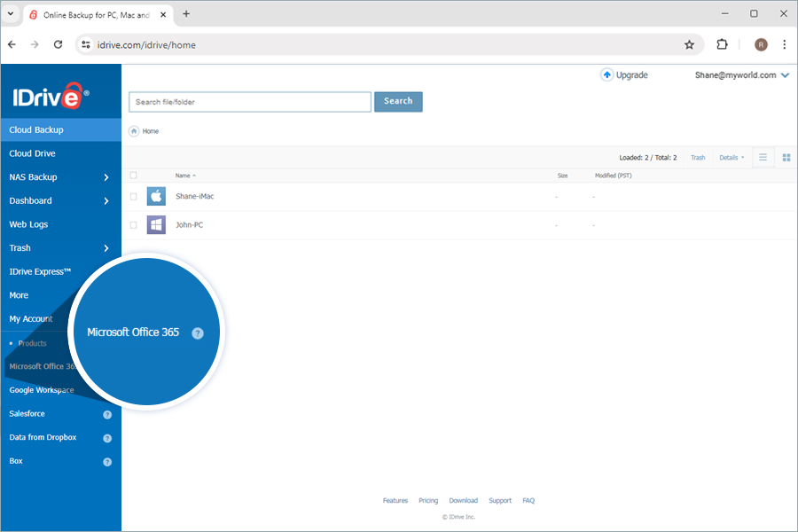Select the John-PC checkbox
Screen dimensions: 798x532
pos(133,224)
